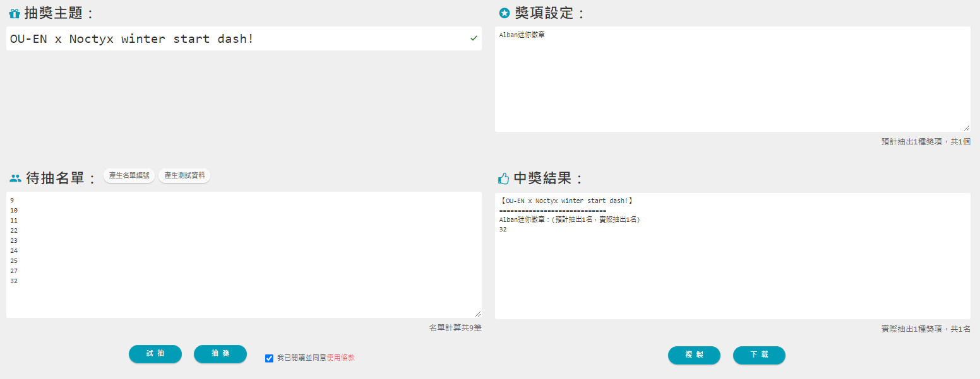
Task: Click entry 25 in the candidate list
Action: pos(14,261)
